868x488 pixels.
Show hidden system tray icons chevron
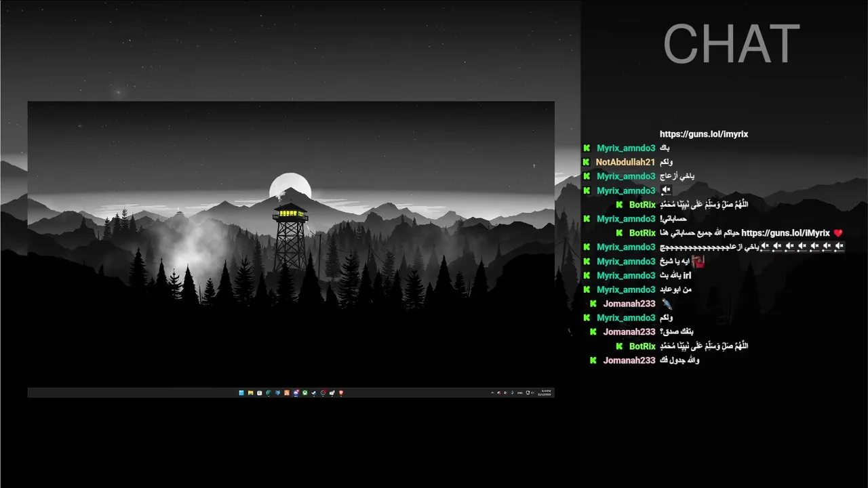[492, 393]
